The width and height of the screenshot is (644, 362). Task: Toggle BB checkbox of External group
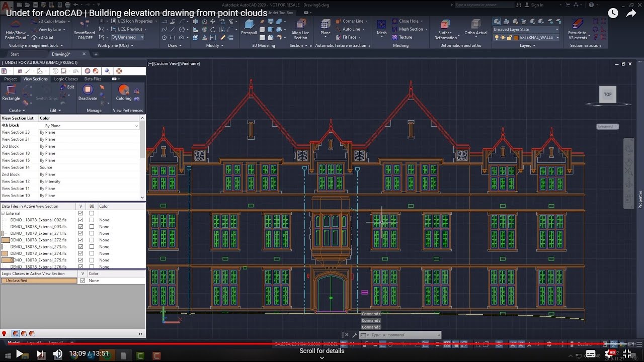(92, 213)
